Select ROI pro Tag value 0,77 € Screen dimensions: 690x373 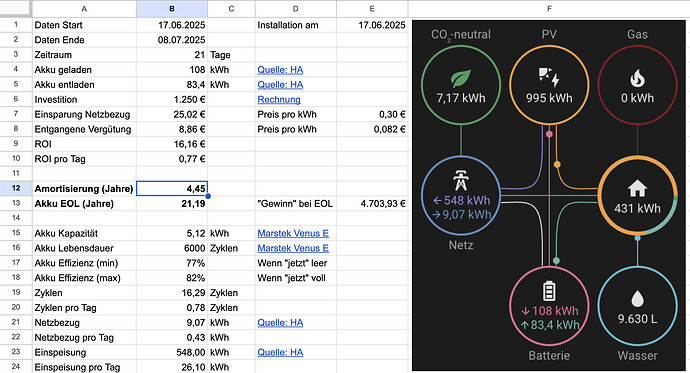point(172,159)
